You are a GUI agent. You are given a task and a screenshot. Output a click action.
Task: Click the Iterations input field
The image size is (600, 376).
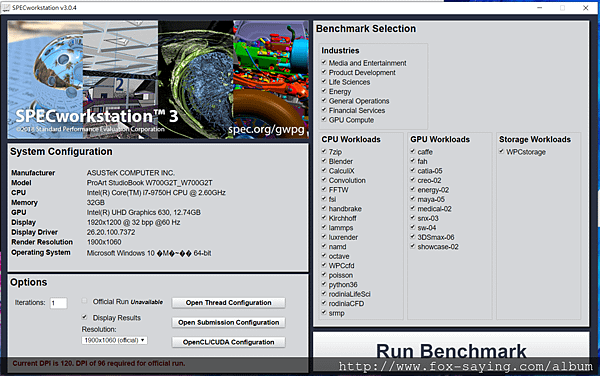59,303
